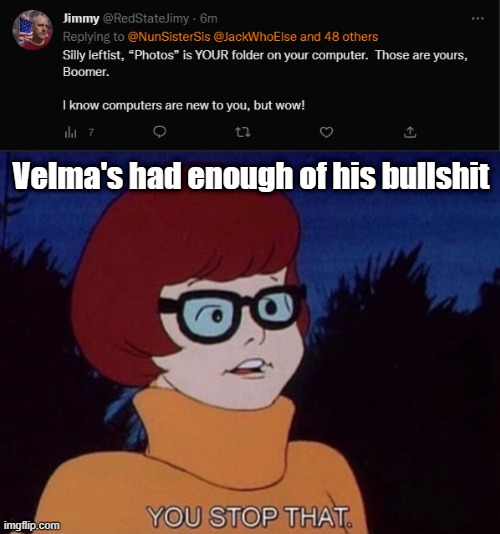
Task: Click the tweet text "Silly leftist"
Action: pos(92,55)
